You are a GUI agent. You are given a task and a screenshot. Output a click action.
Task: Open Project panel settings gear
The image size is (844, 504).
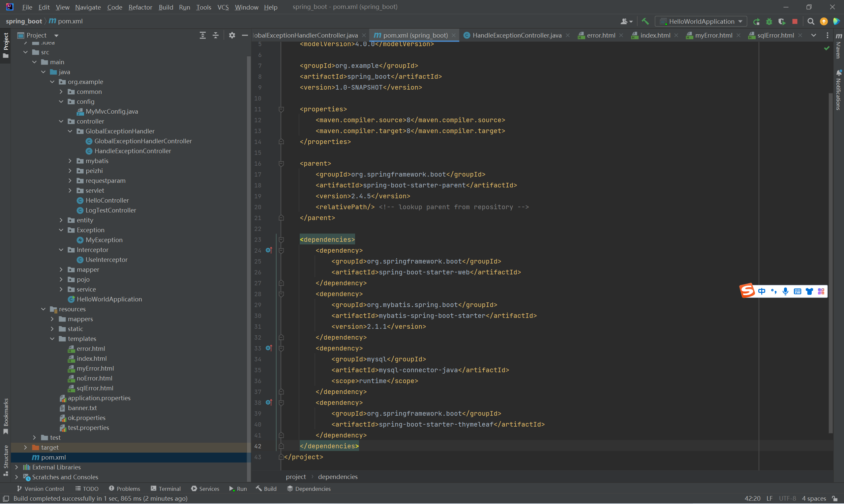tap(232, 35)
